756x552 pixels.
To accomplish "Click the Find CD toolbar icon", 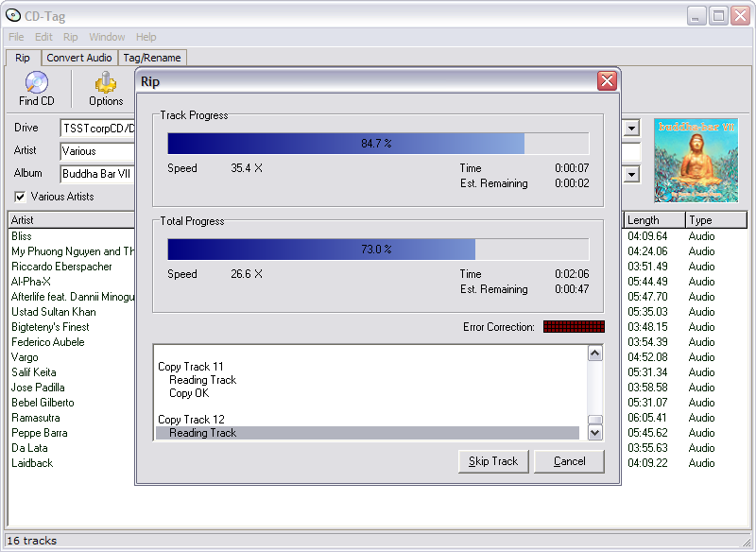I will (36, 83).
